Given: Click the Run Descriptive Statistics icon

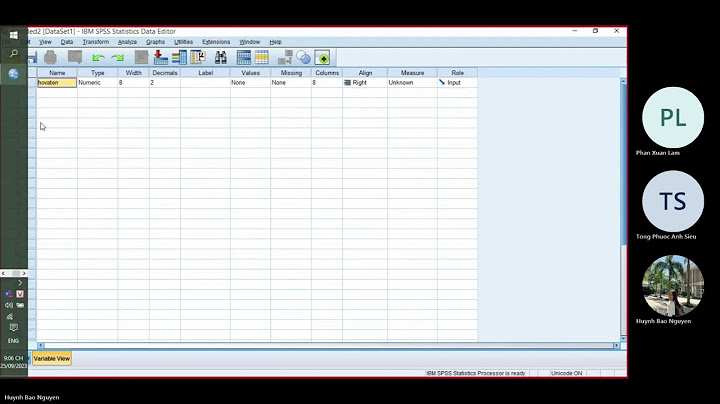Looking at the screenshot, I should (198, 57).
